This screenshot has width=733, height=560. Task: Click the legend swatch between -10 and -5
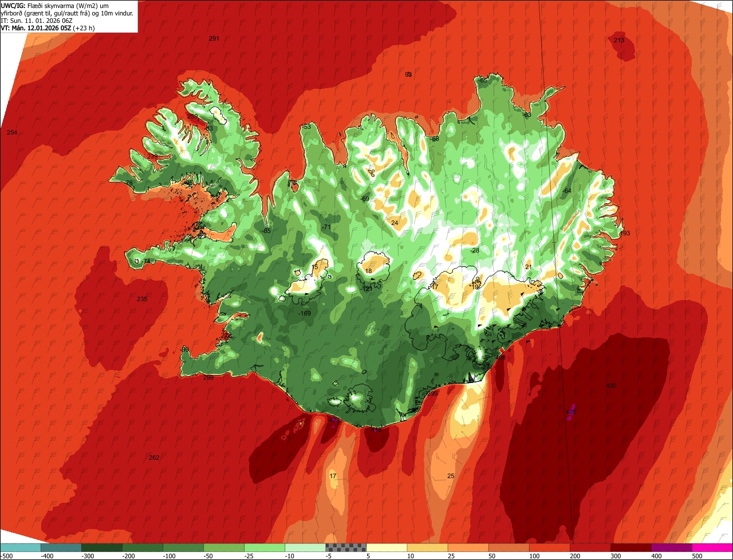(305, 547)
